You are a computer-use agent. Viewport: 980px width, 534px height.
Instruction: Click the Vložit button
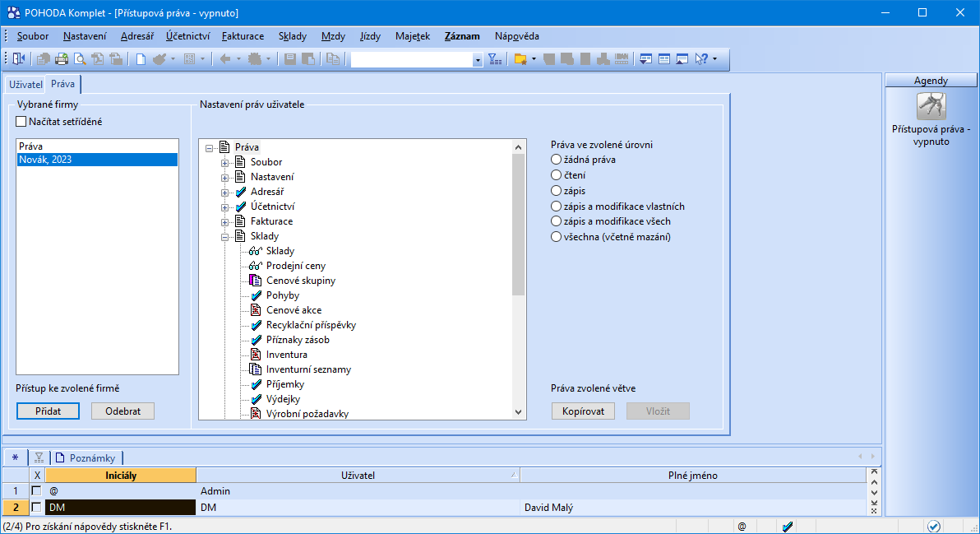[x=658, y=411]
